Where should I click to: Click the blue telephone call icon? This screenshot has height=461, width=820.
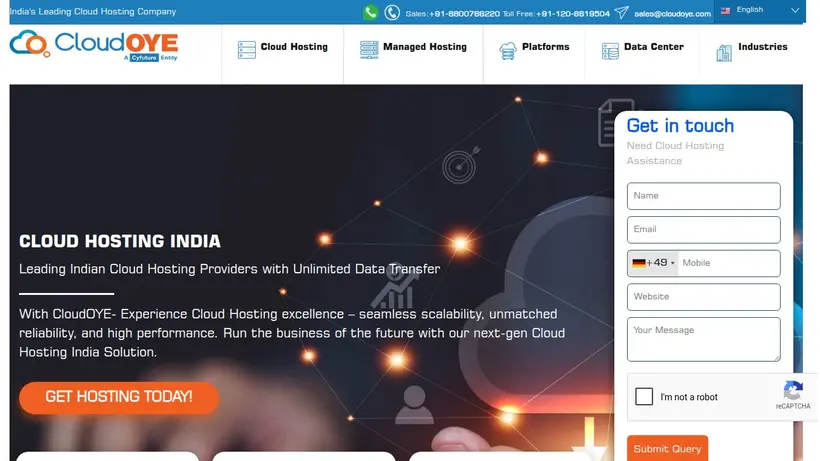pyautogui.click(x=392, y=13)
